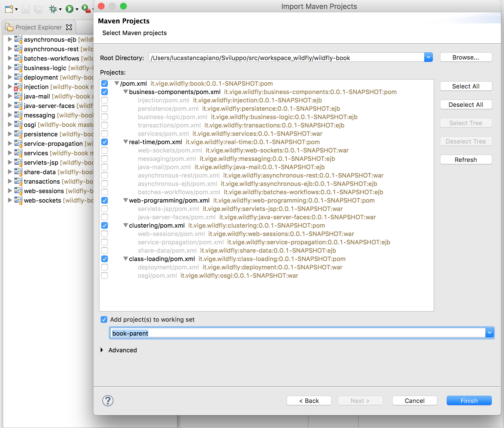Open the help question mark icon
504x428 pixels.
(108, 401)
